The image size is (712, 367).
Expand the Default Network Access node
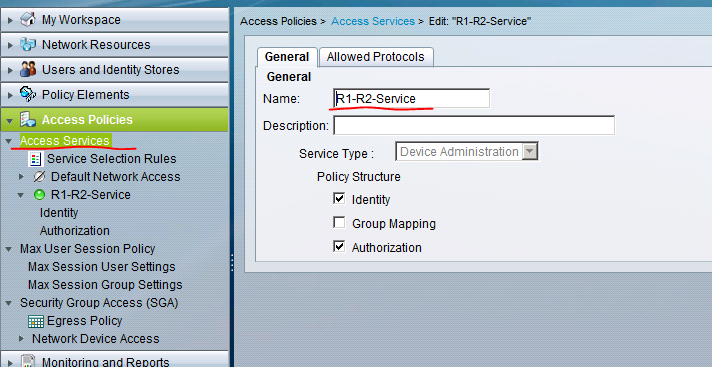tap(21, 177)
